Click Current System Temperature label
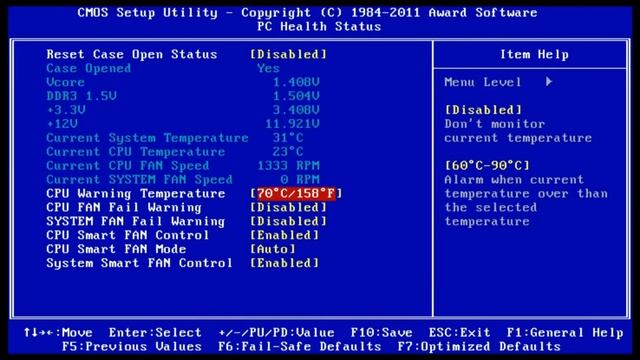 [x=147, y=138]
